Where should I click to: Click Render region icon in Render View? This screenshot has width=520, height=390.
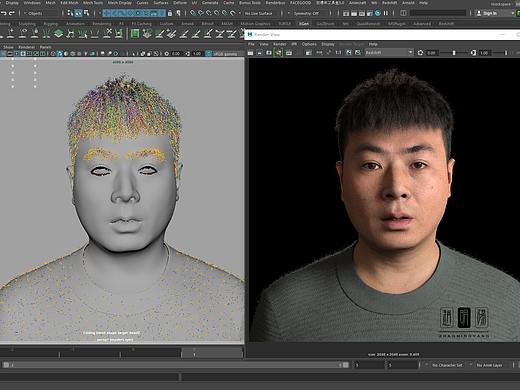[260, 53]
